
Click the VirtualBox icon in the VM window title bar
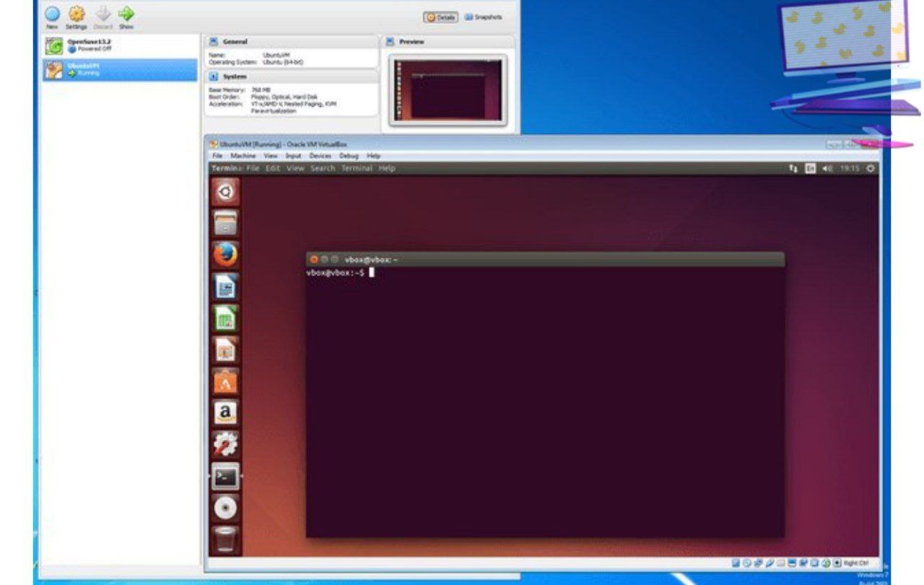[214, 144]
